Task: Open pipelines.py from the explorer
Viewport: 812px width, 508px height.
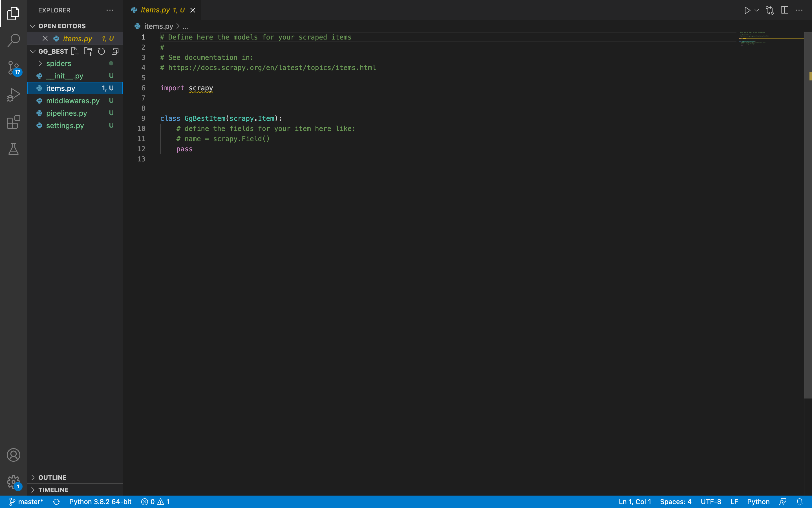Action: point(75,113)
